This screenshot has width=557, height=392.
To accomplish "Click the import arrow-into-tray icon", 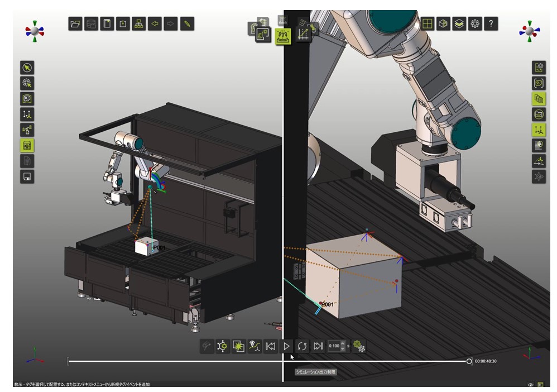I will (123, 24).
